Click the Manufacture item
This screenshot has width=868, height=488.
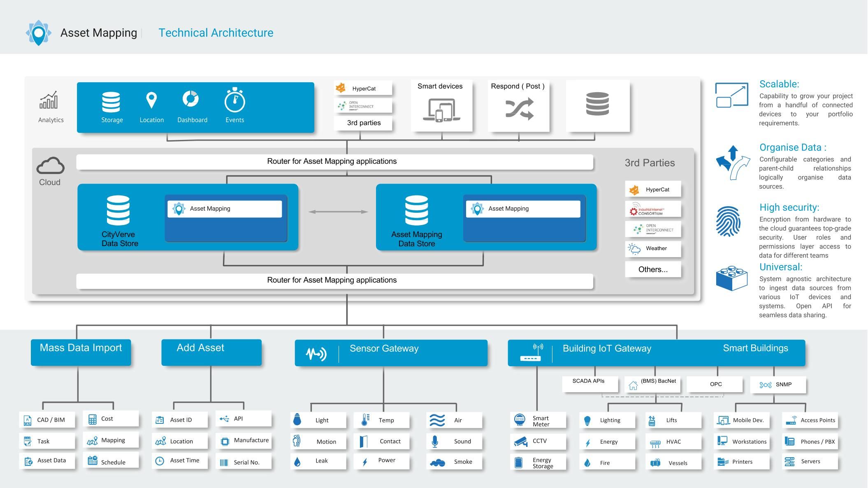(244, 441)
